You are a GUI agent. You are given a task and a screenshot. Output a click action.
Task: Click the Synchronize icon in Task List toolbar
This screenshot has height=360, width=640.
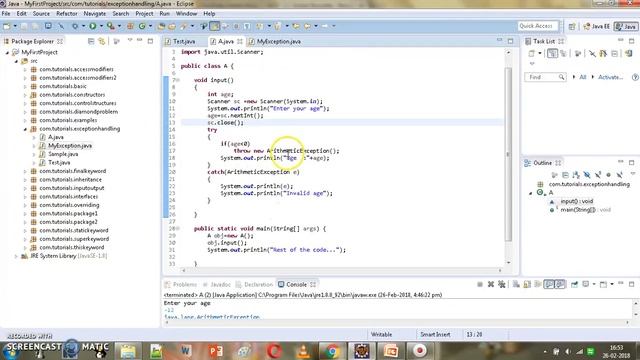tap(629, 53)
